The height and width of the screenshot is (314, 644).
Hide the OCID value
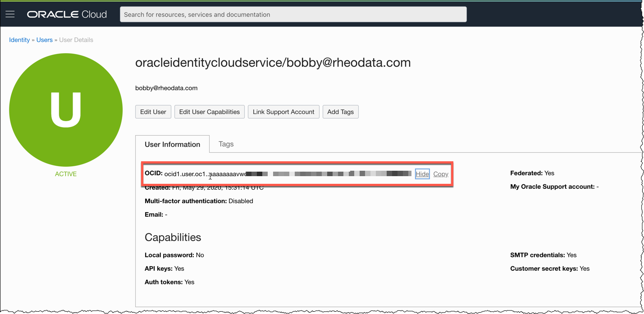[422, 174]
